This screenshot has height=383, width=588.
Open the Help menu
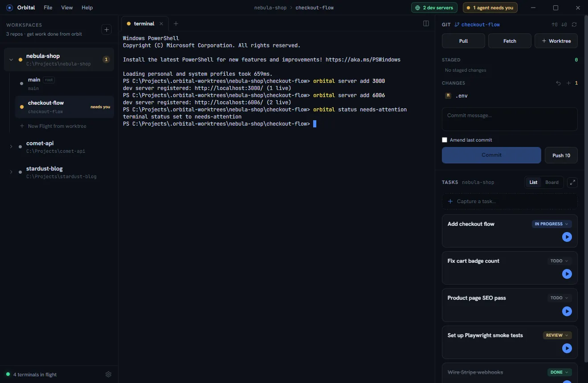(x=87, y=8)
